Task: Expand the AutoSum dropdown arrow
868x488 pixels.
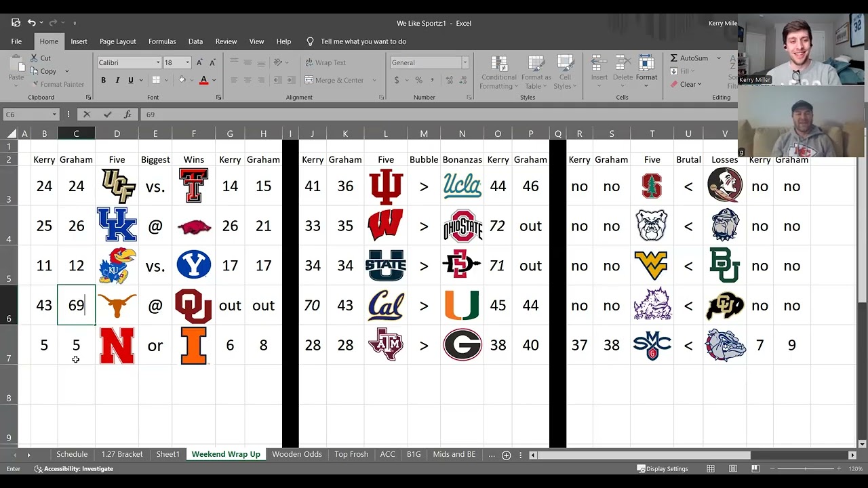Action: [x=719, y=58]
